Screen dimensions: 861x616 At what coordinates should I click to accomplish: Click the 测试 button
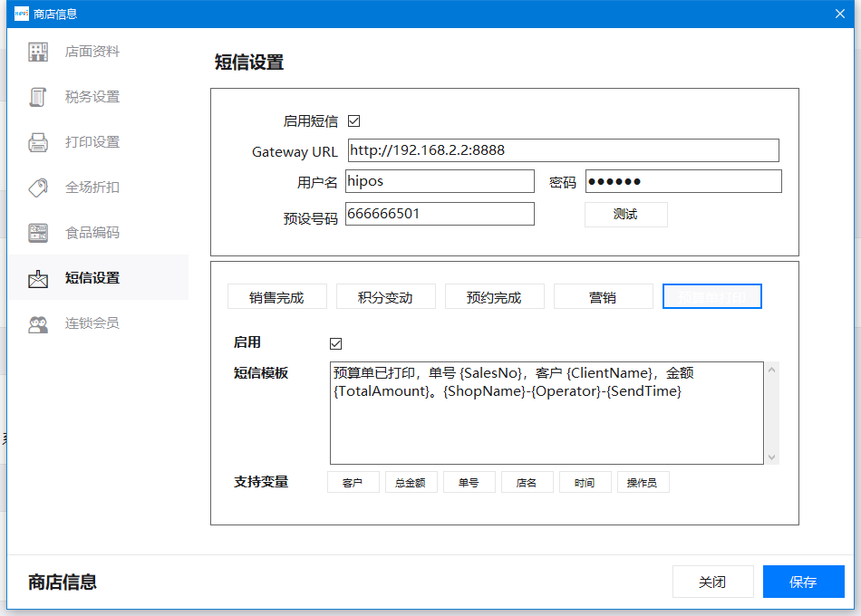[x=626, y=215]
